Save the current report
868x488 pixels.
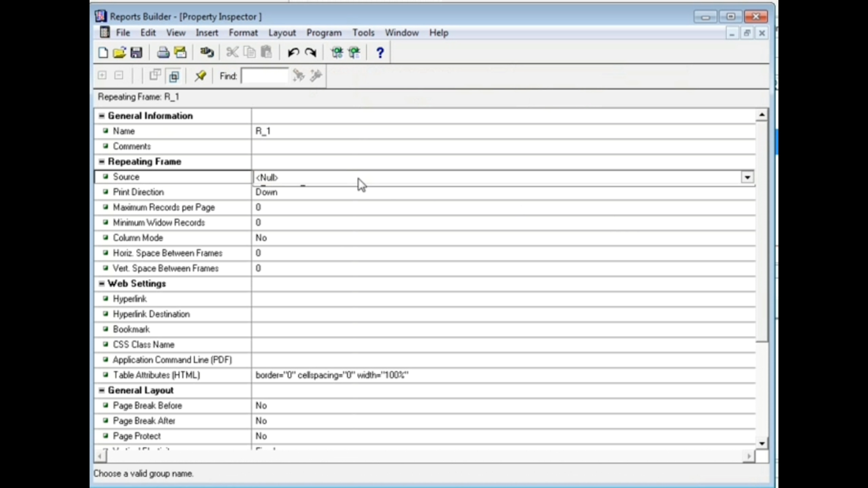point(137,52)
